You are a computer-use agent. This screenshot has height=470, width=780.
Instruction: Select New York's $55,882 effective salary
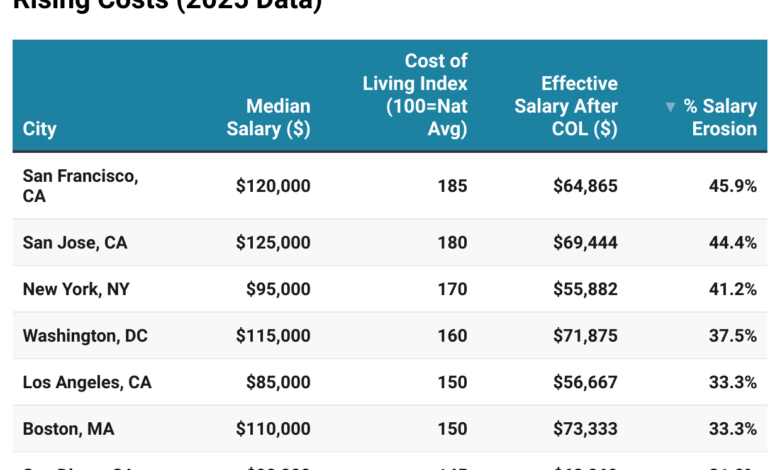[585, 289]
